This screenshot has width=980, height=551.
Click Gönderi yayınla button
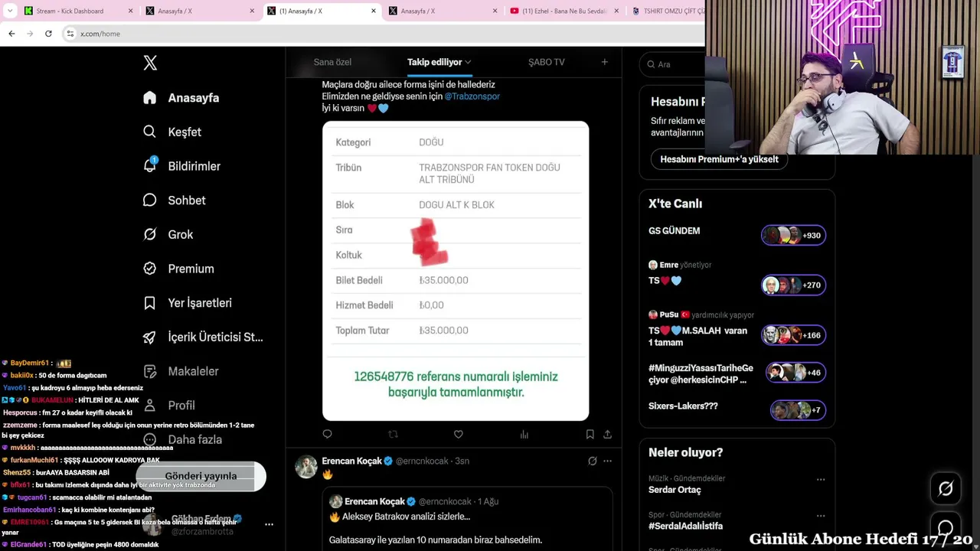201,476
